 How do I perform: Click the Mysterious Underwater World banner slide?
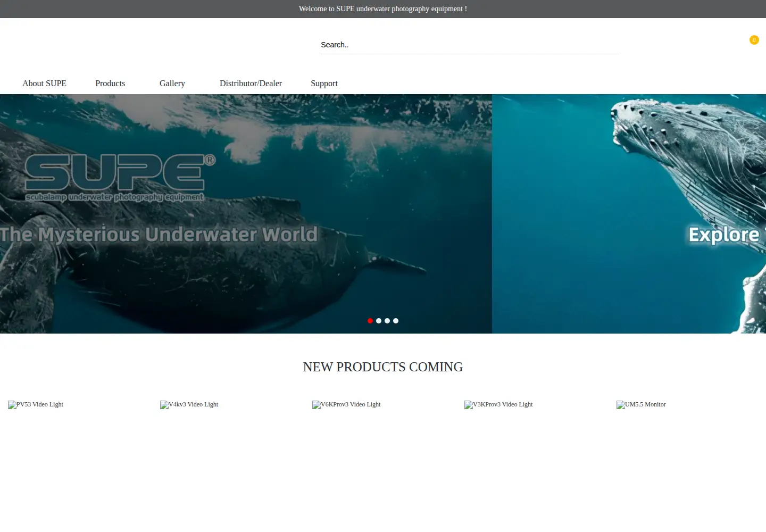pos(246,214)
